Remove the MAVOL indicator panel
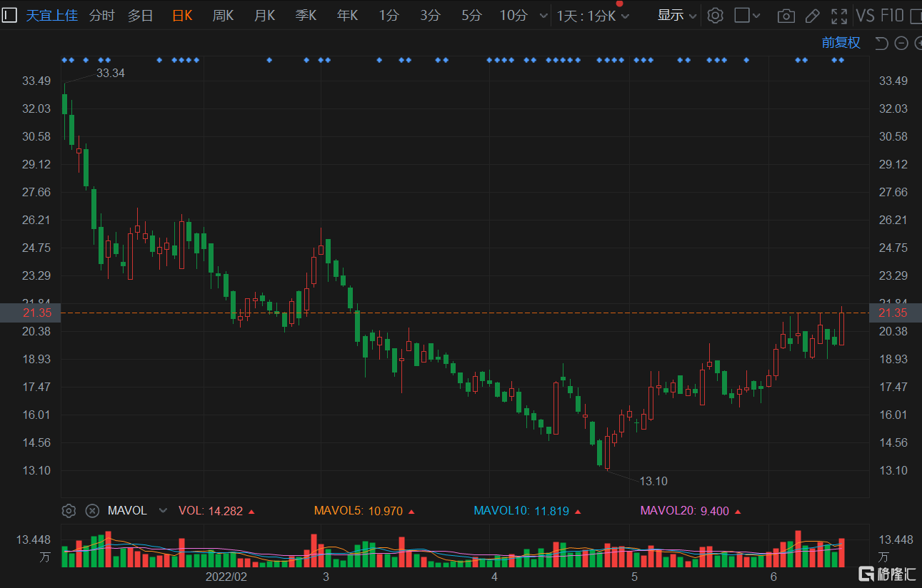This screenshot has width=922, height=588. (92, 511)
